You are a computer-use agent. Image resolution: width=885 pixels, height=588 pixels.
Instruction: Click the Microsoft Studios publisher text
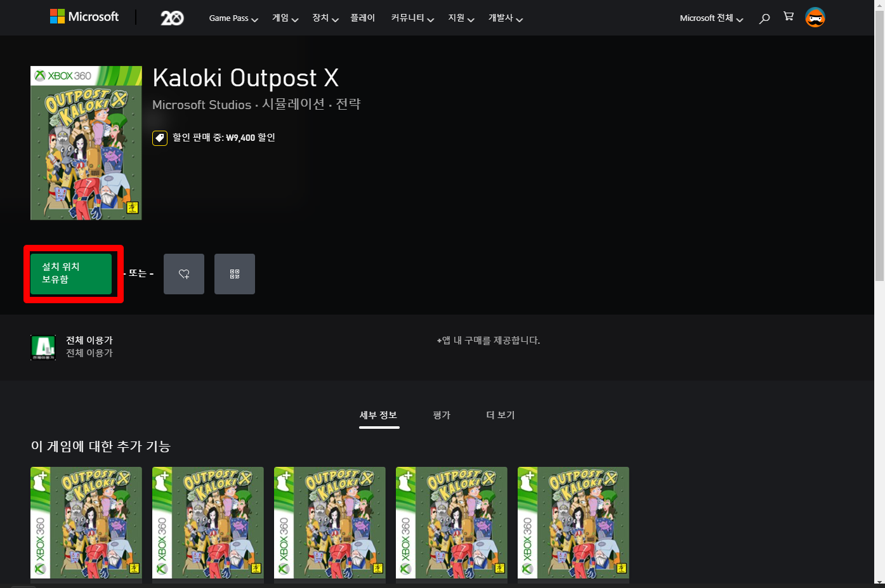point(202,105)
